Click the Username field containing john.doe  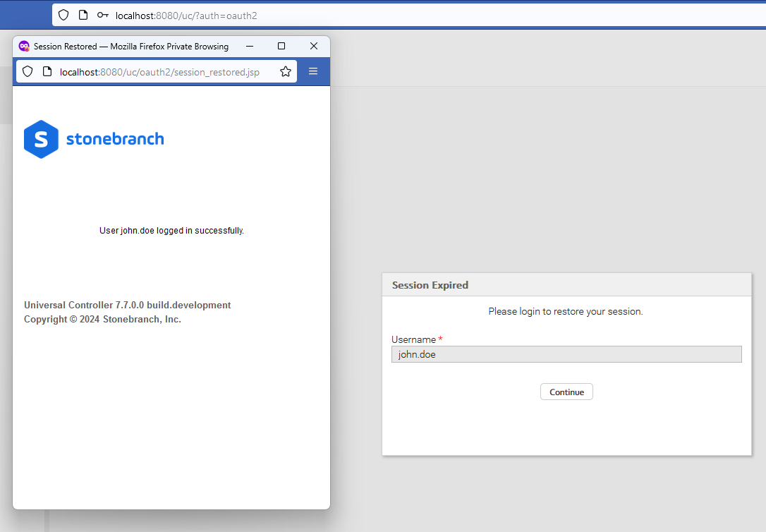coord(566,354)
